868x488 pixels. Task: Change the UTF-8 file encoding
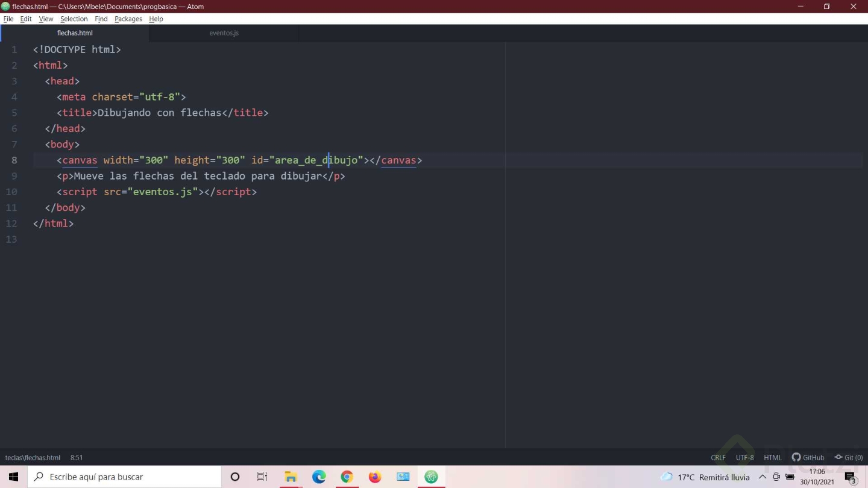tap(744, 457)
